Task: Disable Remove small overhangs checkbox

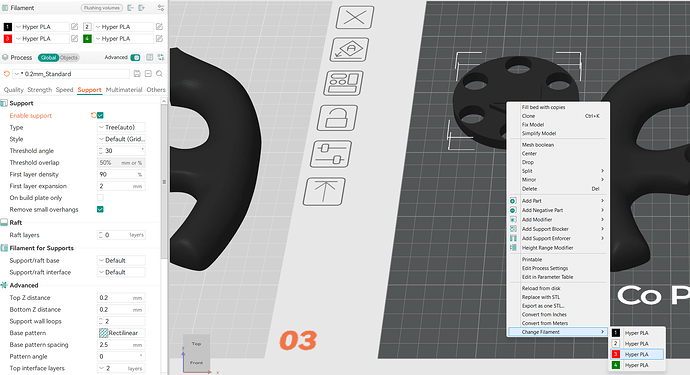Action: point(100,210)
